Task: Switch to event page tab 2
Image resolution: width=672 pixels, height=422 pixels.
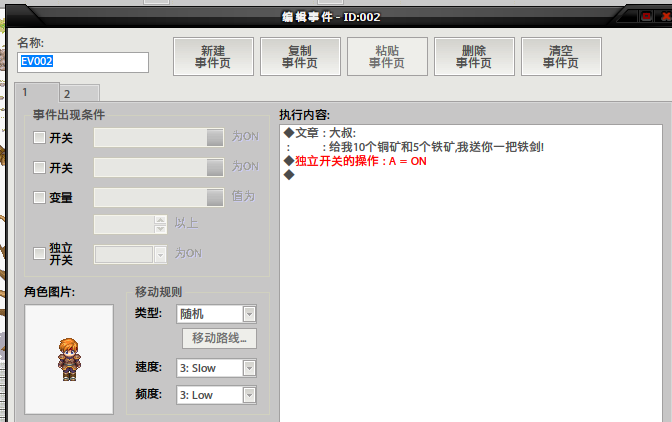Action: point(80,93)
